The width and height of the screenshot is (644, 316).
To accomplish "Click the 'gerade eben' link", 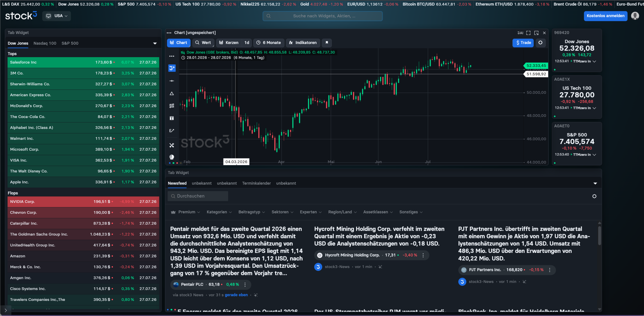I will pos(236,295).
